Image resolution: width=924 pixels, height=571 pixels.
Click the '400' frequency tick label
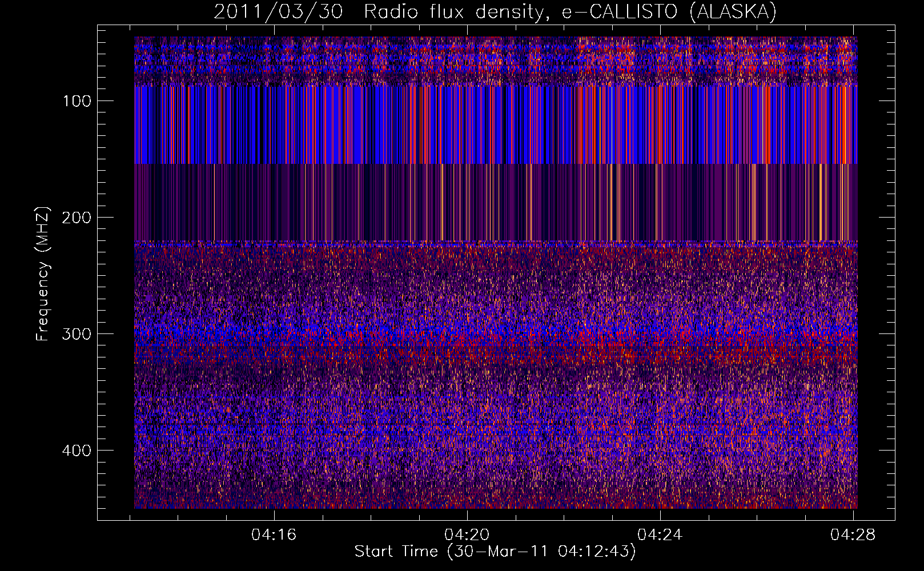tap(77, 451)
